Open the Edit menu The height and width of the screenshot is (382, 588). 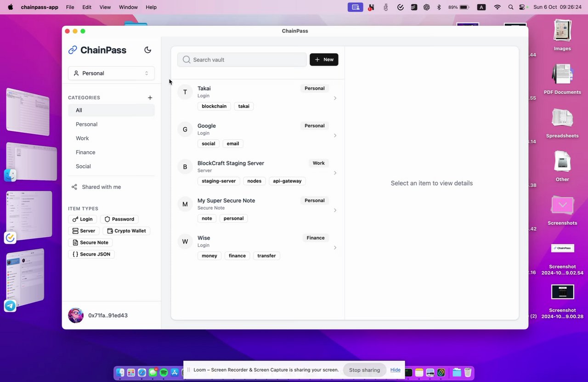pos(87,7)
